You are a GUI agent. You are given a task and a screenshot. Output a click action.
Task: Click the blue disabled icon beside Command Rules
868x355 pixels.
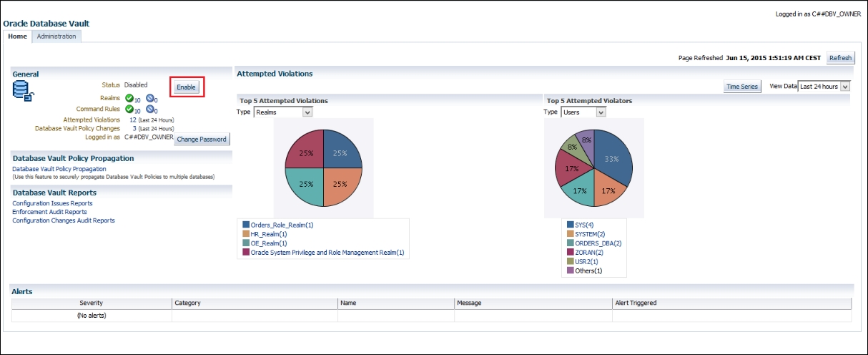pos(149,109)
